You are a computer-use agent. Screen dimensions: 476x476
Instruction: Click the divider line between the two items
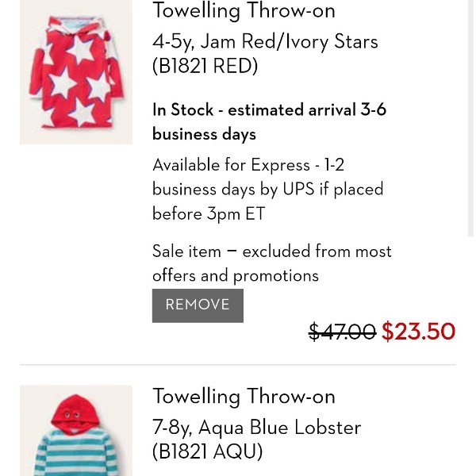pyautogui.click(x=238, y=364)
